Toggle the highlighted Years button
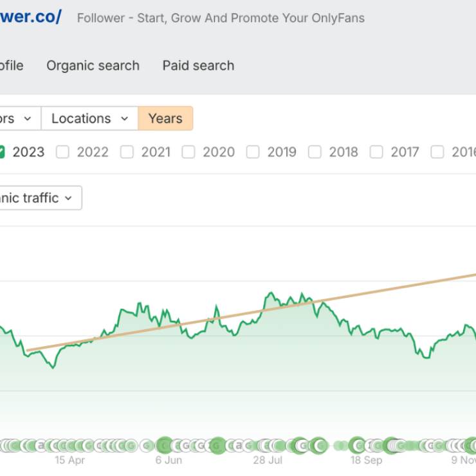Image resolution: width=476 pixels, height=476 pixels. (165, 118)
